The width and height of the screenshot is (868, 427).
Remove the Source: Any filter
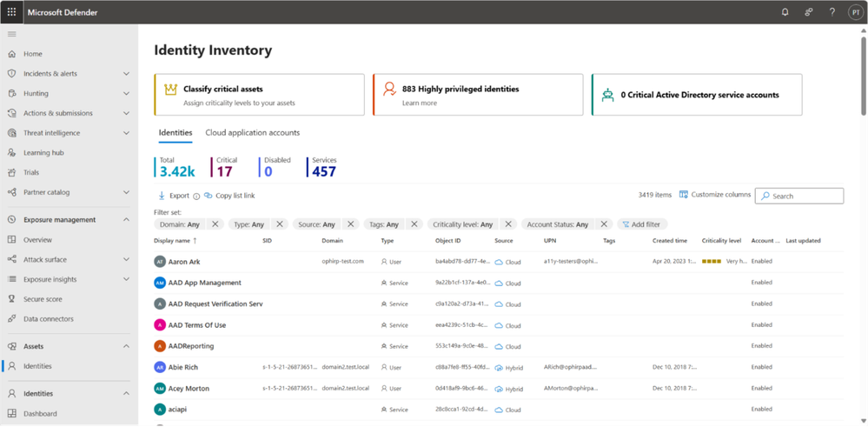tap(350, 224)
